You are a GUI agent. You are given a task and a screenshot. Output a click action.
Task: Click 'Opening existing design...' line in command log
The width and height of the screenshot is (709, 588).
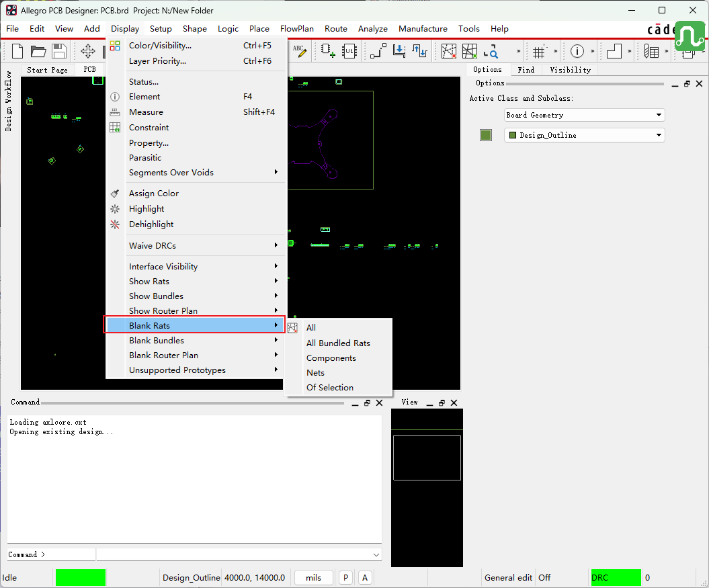[x=61, y=432]
